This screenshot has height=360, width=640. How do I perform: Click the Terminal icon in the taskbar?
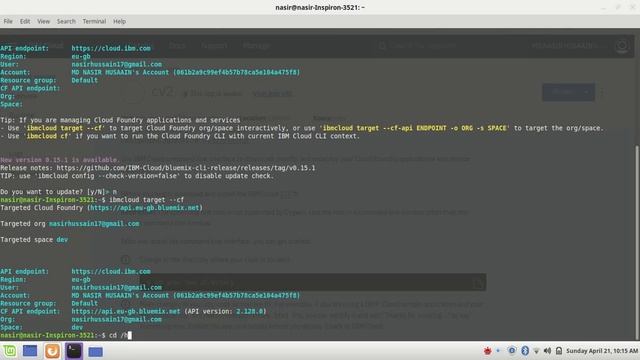point(74,351)
